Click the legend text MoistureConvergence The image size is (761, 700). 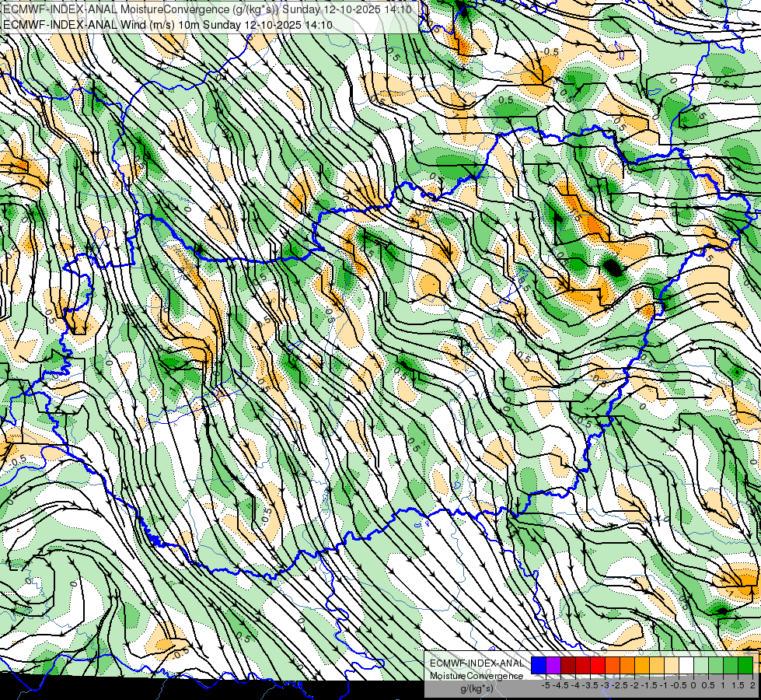[476, 676]
